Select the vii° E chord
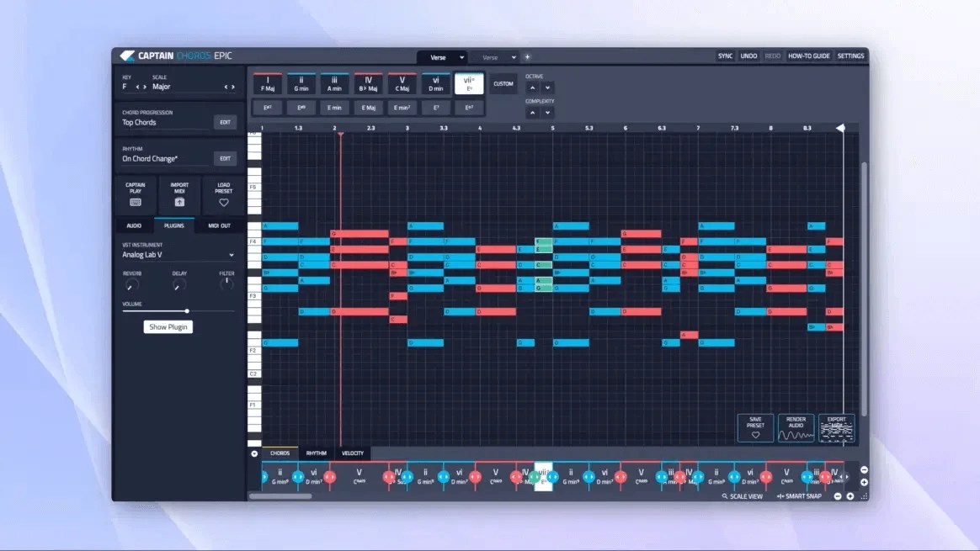Viewport: 980px width, 551px height. pos(469,84)
